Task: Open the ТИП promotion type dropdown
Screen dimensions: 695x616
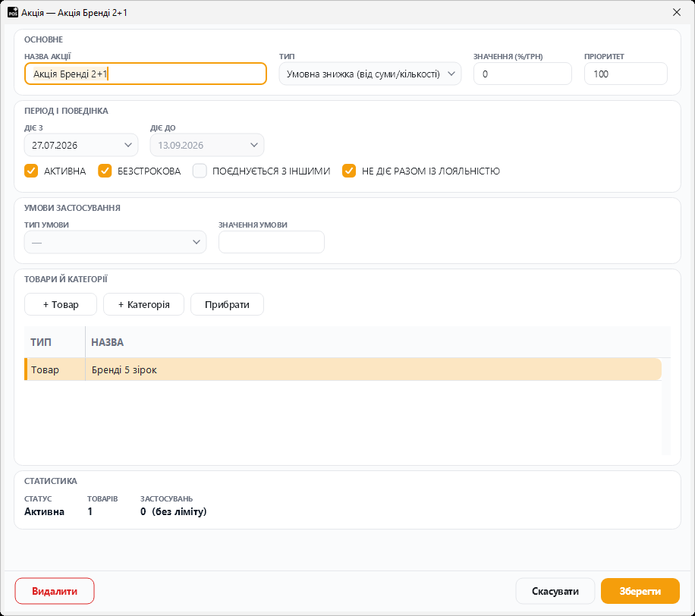Action: (370, 74)
